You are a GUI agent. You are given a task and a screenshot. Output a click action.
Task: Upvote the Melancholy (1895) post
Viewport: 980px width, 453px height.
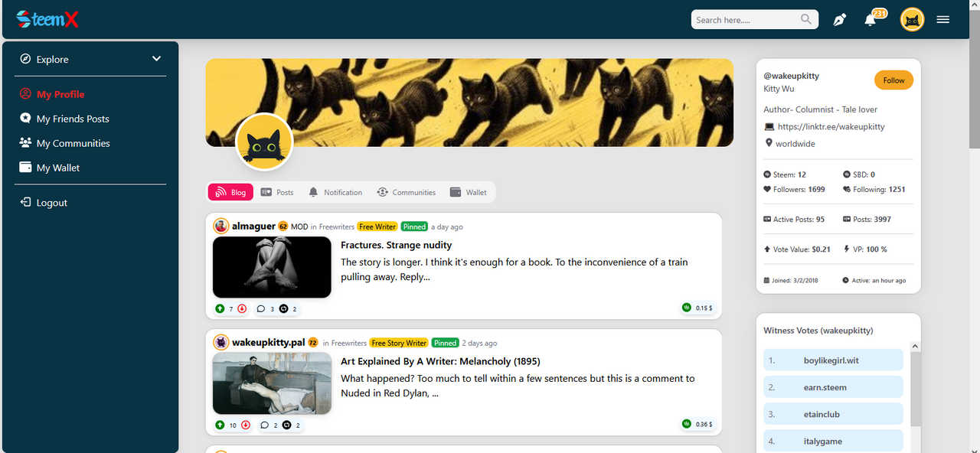[220, 425]
